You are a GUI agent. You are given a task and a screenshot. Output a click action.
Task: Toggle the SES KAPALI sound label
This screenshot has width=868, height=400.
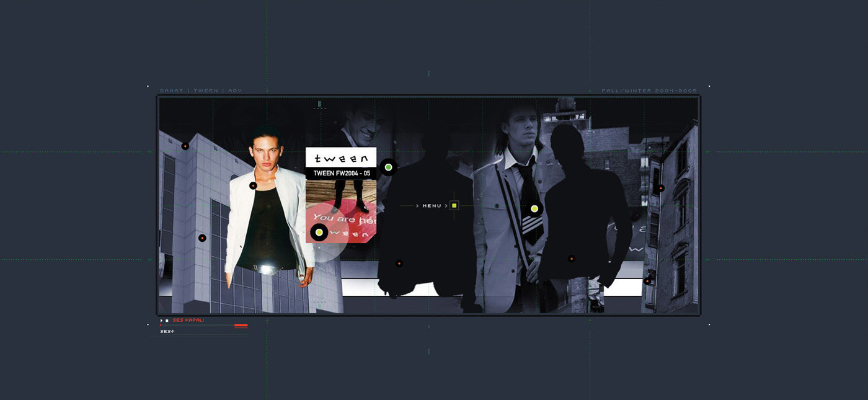[x=188, y=321]
